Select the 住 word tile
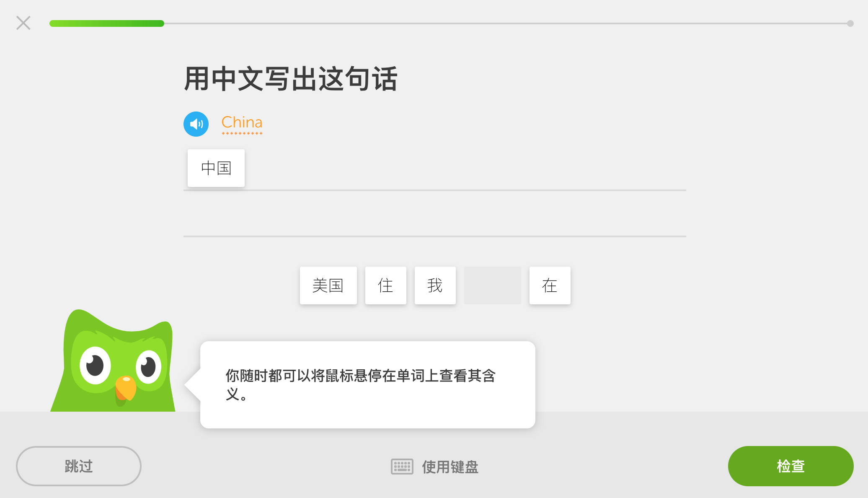This screenshot has height=498, width=868. coord(386,285)
